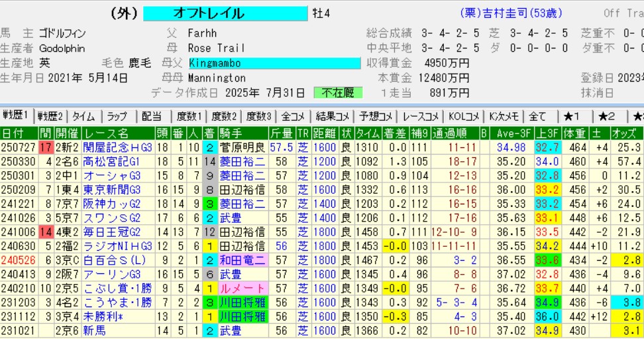
Task: Select the KOLコメ tab
Action: 462,116
